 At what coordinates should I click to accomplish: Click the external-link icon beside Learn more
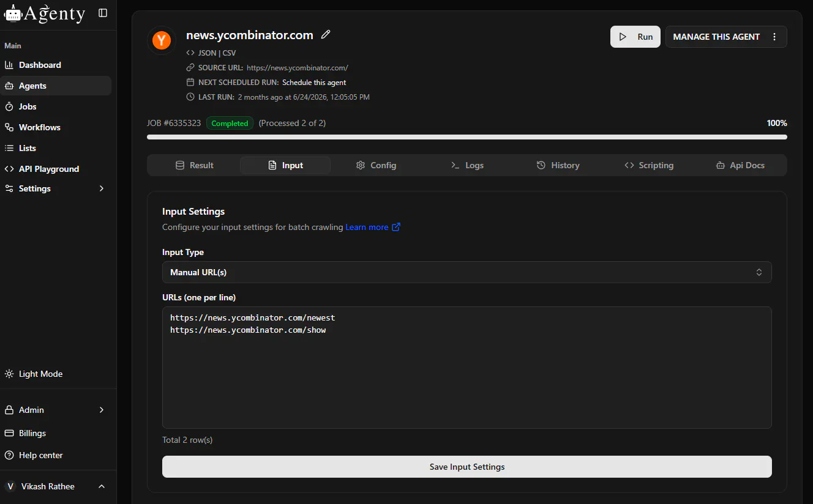pos(396,227)
